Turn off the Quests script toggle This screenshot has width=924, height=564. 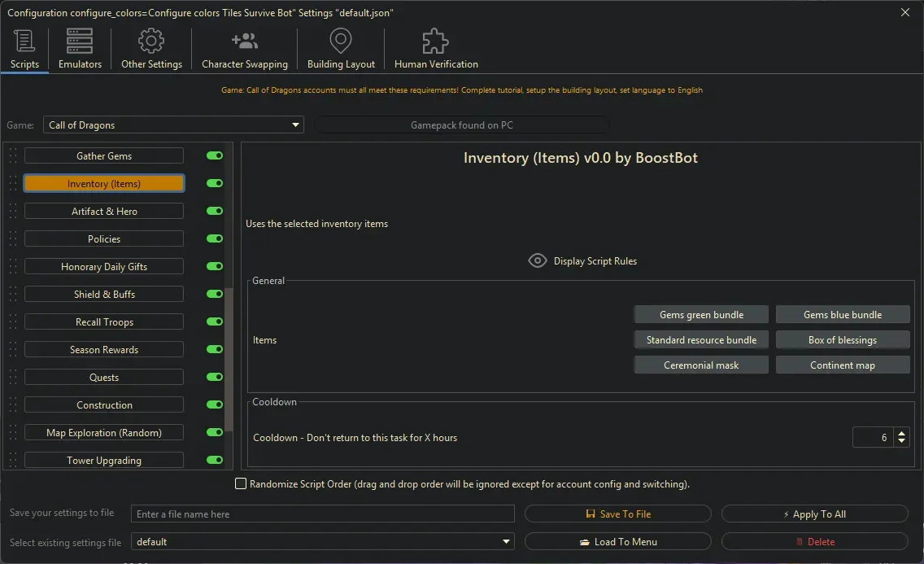[213, 377]
